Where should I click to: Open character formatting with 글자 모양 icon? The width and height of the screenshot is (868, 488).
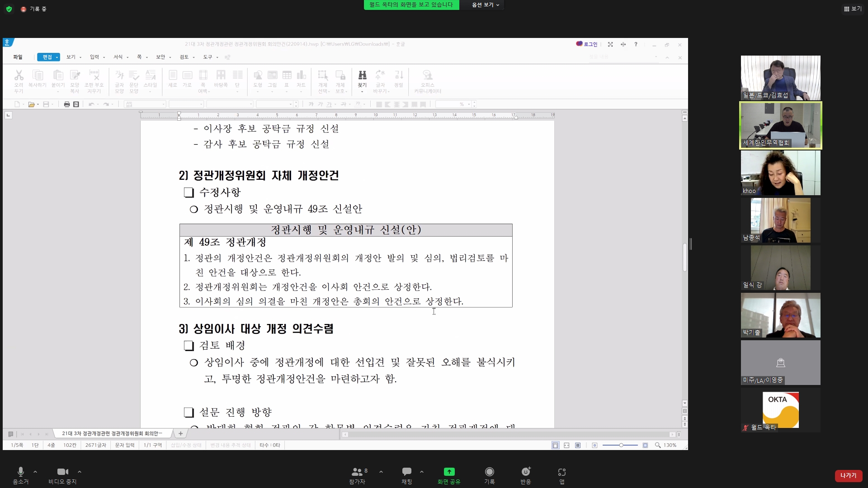119,80
